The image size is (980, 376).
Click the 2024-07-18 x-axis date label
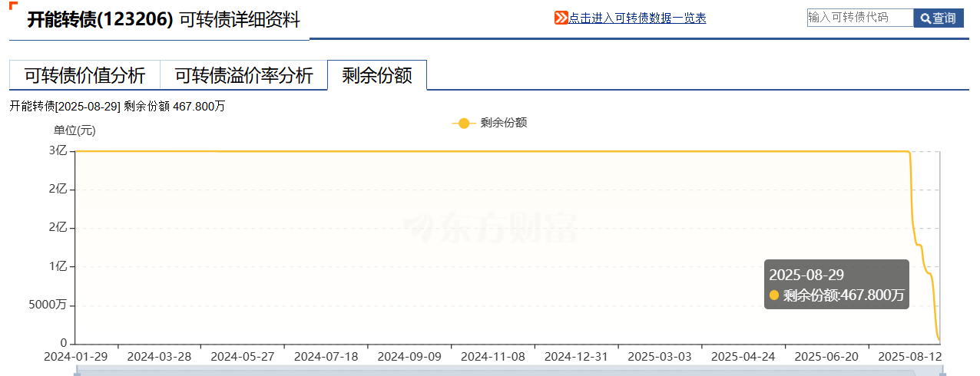[x=326, y=357]
